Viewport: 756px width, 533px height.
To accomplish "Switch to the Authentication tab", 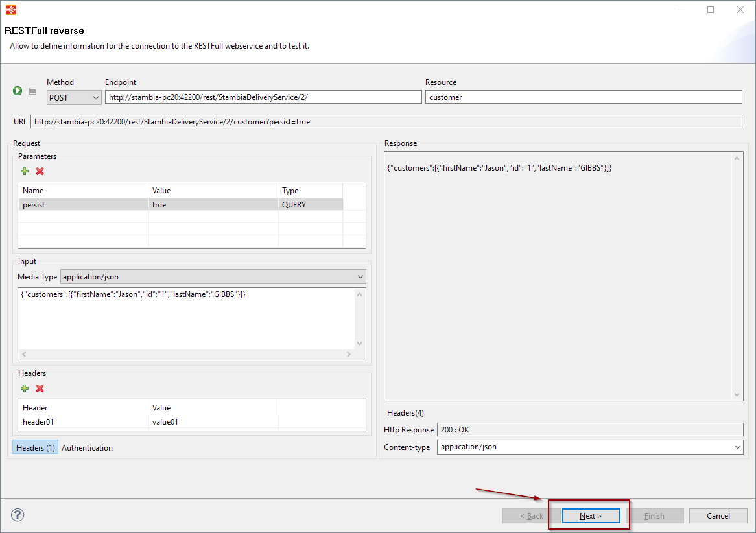I will pos(87,447).
